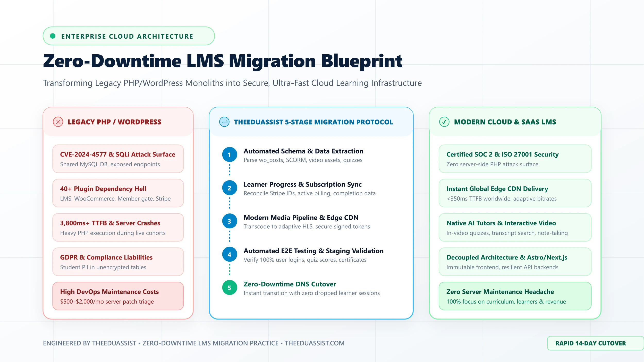This screenshot has height=362, width=644.
Task: Click the 'Modern Media Pipeline & Edge CDN' title
Action: 301,218
